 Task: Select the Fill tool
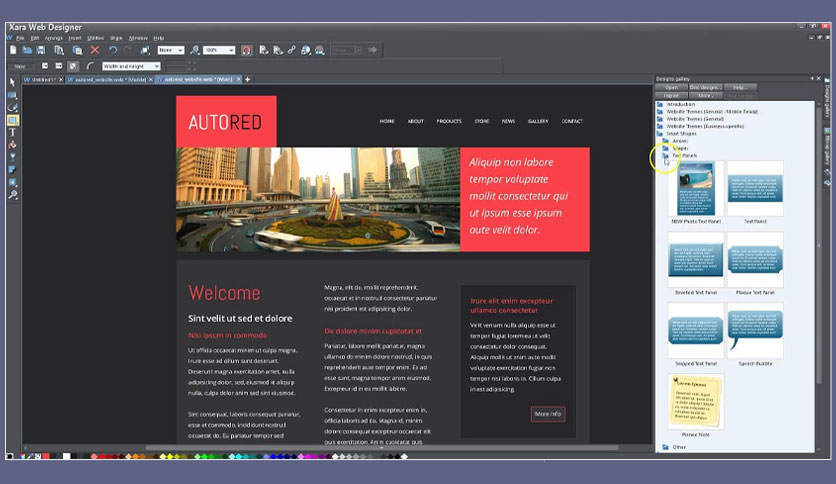12,144
